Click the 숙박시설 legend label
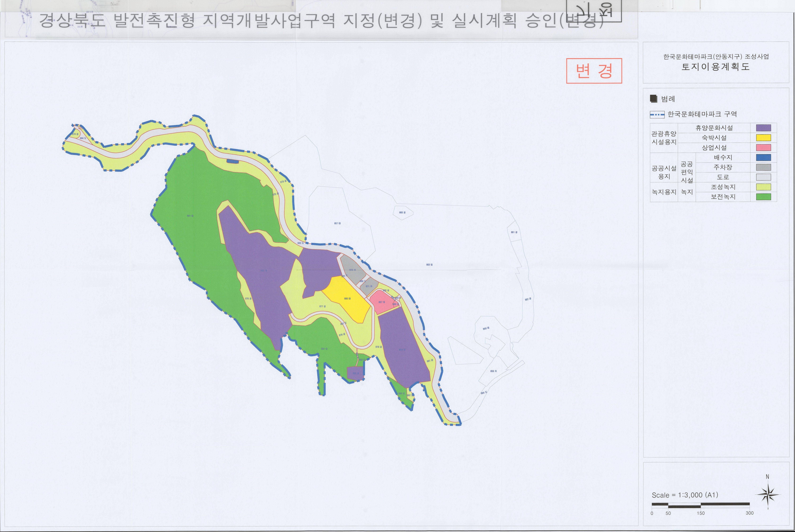Viewport: 795px width, 532px height. click(x=714, y=138)
